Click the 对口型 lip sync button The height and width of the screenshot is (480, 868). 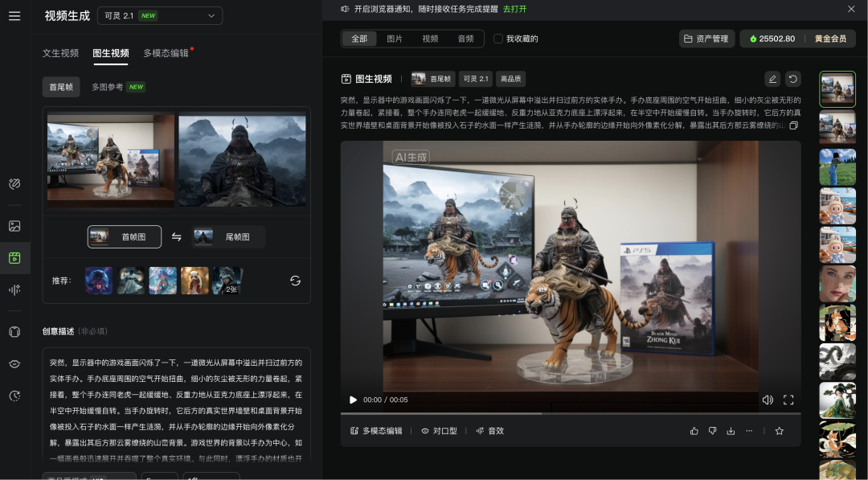coord(439,431)
